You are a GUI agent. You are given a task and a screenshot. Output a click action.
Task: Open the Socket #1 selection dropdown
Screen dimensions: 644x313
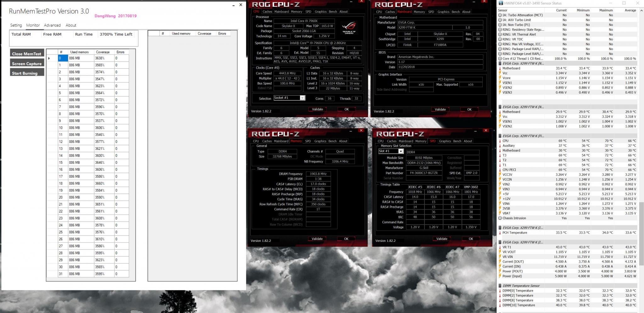302,98
